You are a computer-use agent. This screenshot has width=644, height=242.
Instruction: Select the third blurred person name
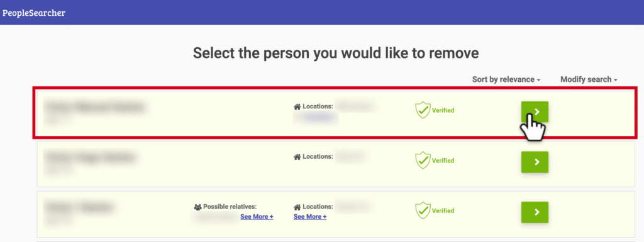pos(79,207)
